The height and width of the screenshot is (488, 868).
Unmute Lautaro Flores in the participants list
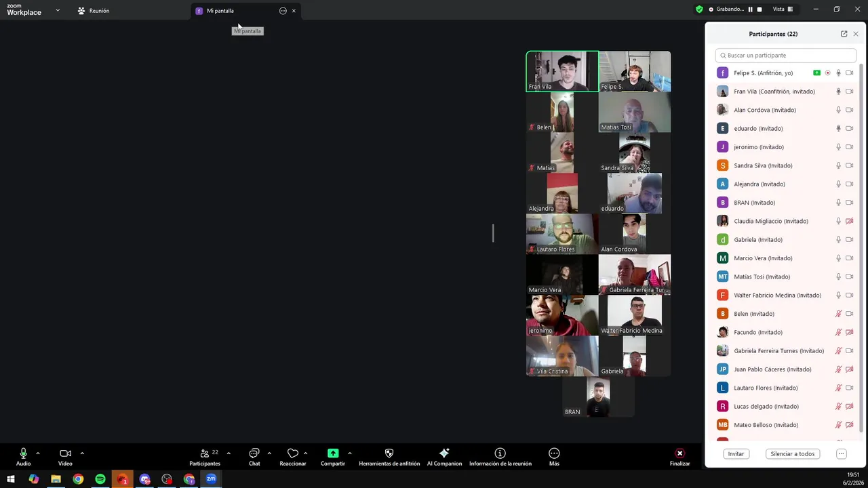[838, 388]
